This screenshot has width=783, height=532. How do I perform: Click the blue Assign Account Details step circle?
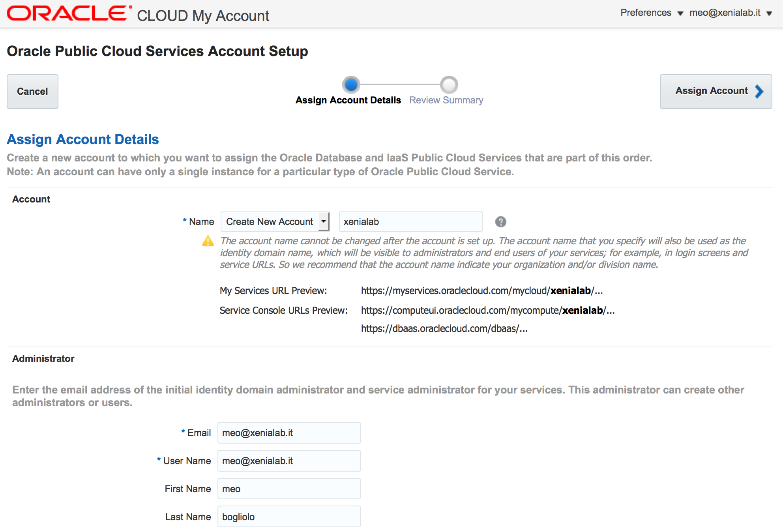pos(351,84)
